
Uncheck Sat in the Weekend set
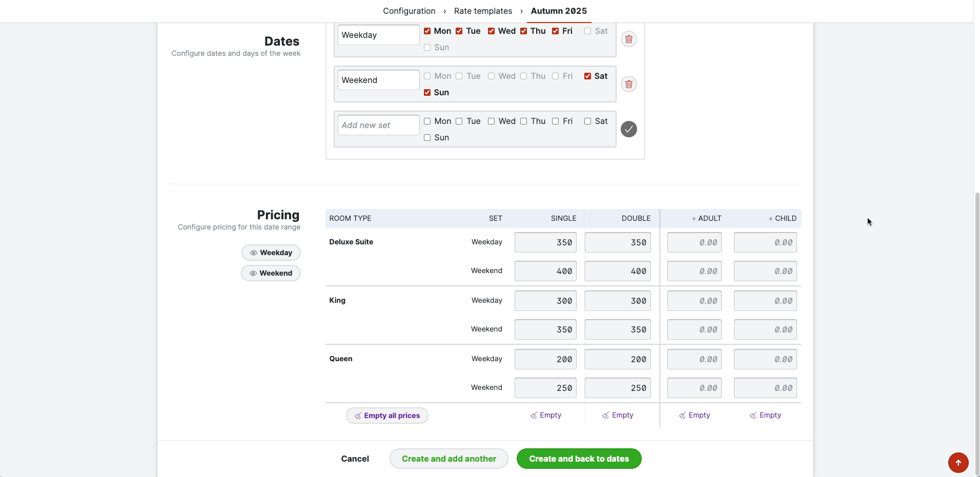tap(588, 76)
